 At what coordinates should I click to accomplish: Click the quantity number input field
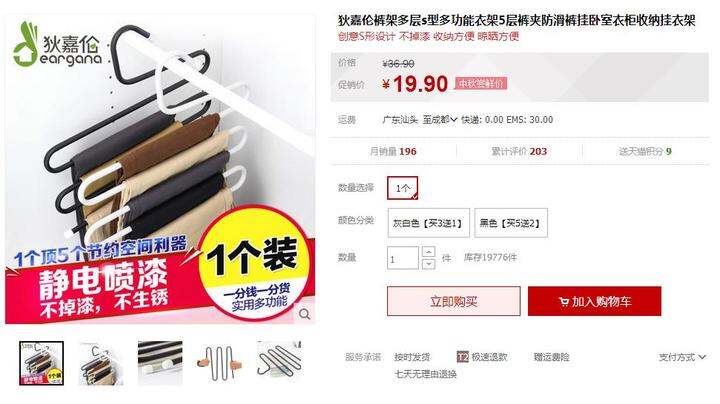pyautogui.click(x=403, y=258)
